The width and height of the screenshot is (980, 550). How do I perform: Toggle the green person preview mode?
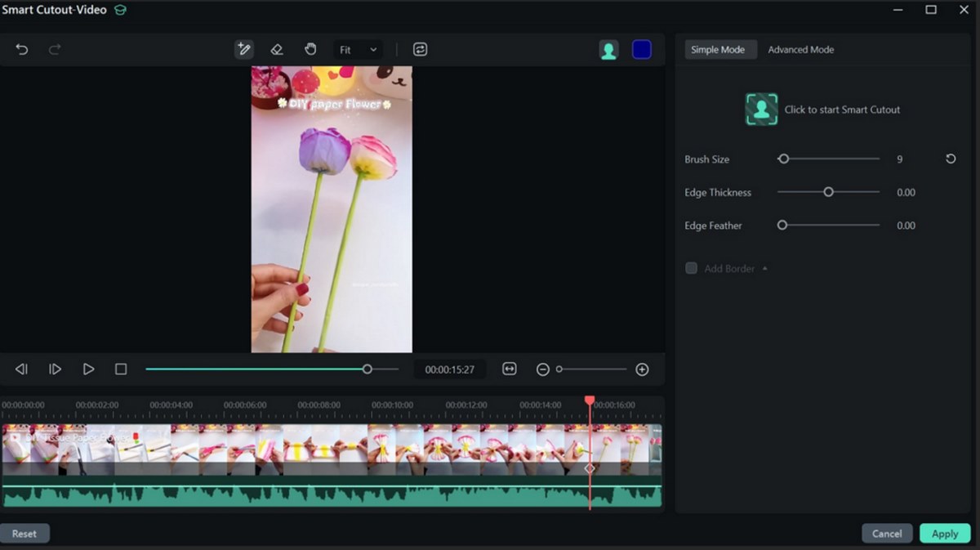tap(608, 50)
